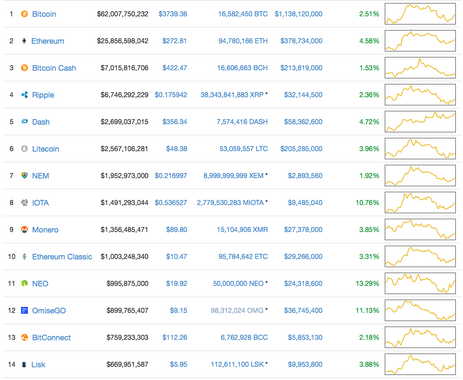Image resolution: width=463 pixels, height=380 pixels.
Task: Click the Dash price $356.34
Action: point(175,122)
